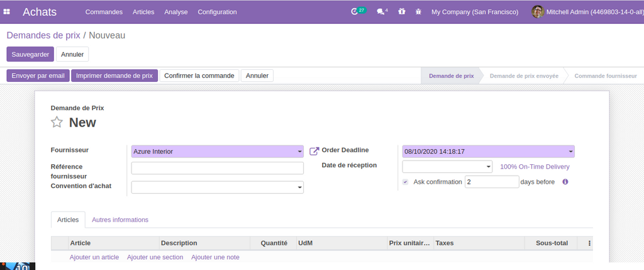The width and height of the screenshot is (644, 270).
Task: Open table column options kebab icon
Action: click(589, 243)
